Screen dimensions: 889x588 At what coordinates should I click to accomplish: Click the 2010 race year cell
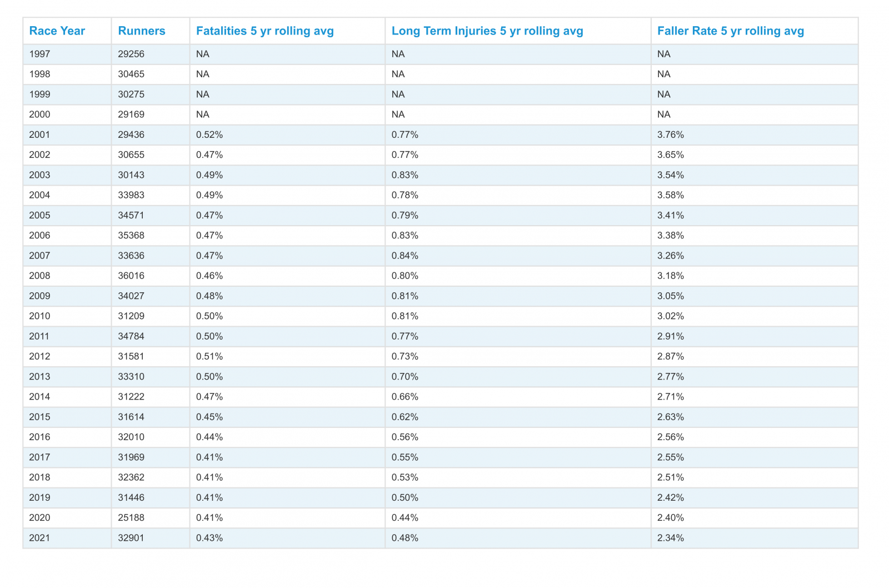point(39,316)
